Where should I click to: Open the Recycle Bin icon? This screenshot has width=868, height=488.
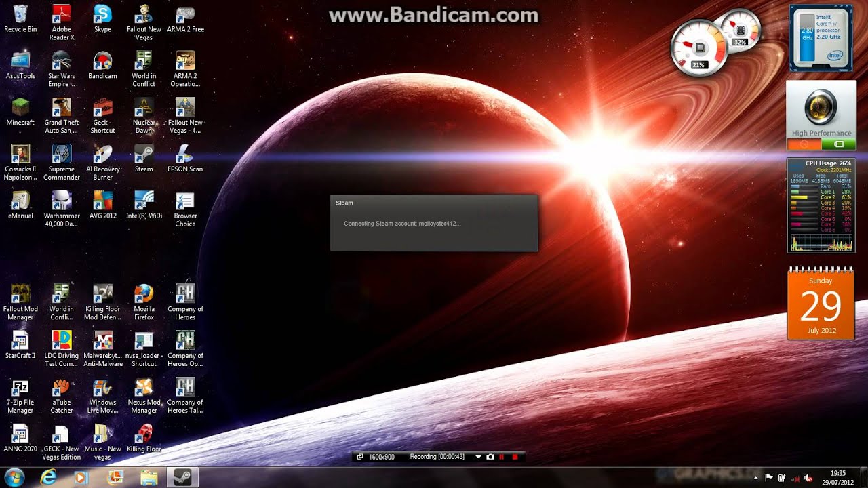pos(20,19)
